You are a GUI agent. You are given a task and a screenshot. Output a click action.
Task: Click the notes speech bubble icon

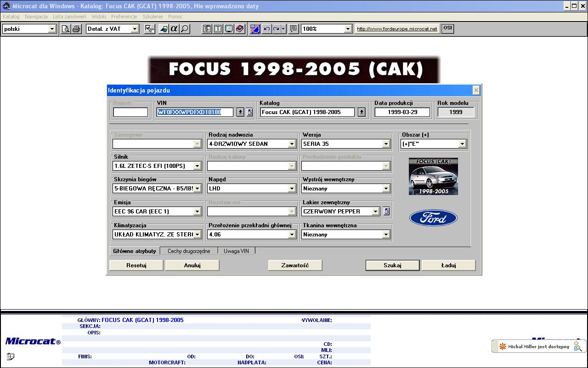[293, 29]
